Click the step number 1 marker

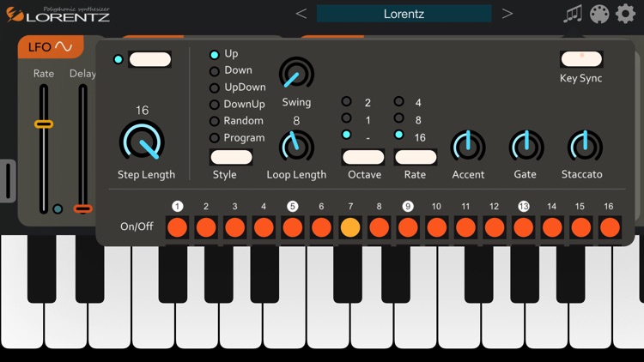(x=178, y=206)
